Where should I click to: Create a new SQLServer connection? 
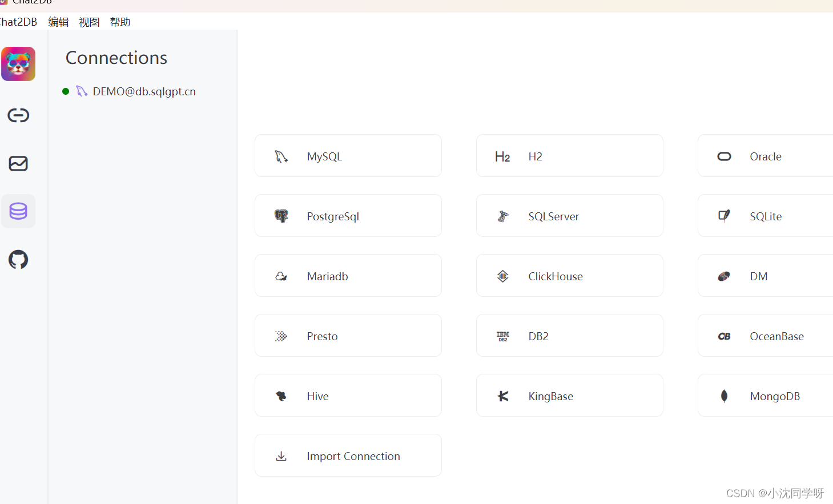pos(570,216)
